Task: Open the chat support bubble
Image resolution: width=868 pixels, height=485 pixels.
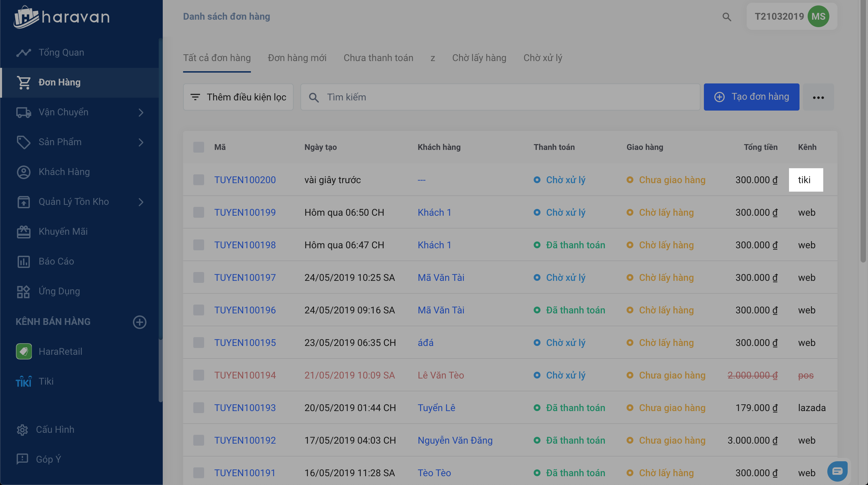Action: point(837,471)
